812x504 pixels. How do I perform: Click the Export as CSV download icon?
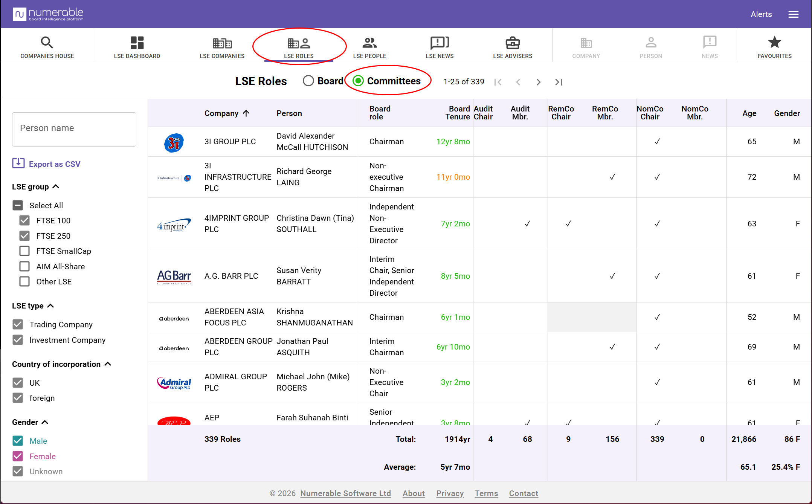[x=18, y=163]
